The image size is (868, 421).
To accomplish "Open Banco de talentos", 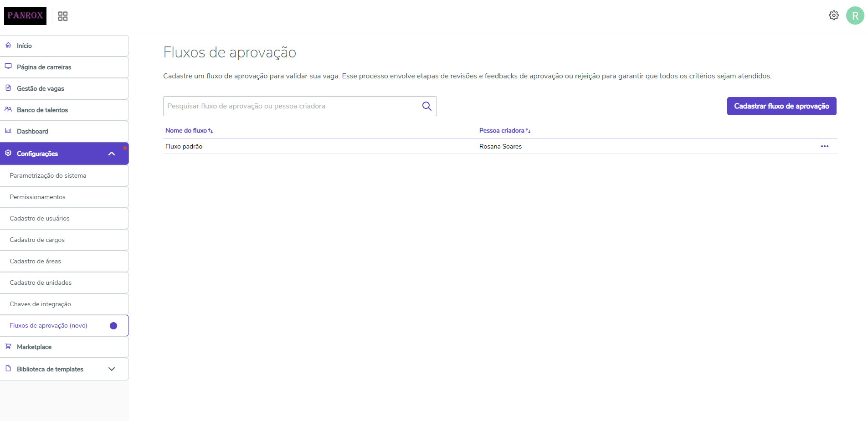I will [64, 110].
